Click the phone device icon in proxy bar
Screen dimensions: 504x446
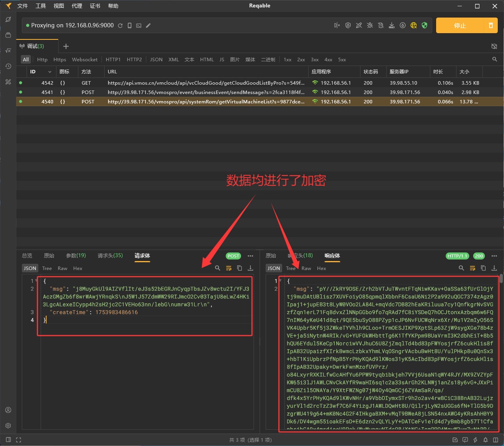130,26
